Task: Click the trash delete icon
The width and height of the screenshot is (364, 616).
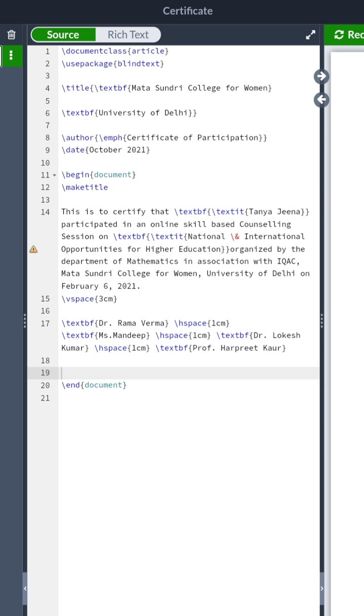Action: point(11,35)
